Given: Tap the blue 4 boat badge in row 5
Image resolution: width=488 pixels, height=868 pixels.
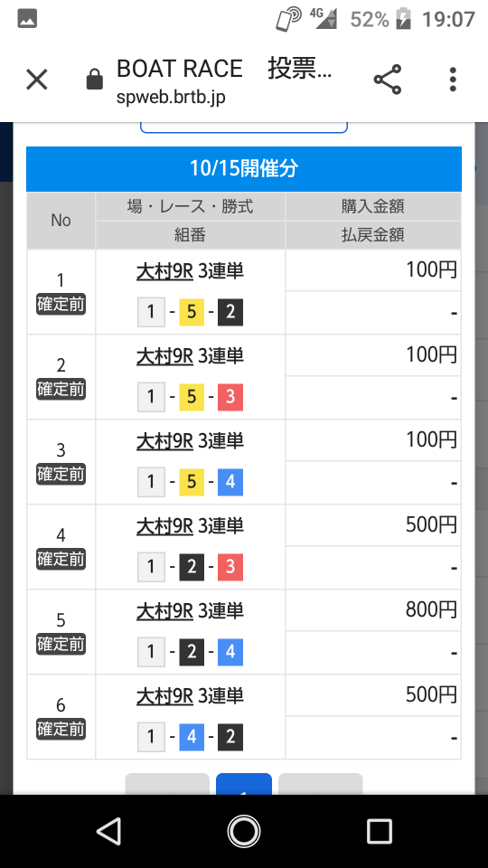Looking at the screenshot, I should [x=230, y=652].
